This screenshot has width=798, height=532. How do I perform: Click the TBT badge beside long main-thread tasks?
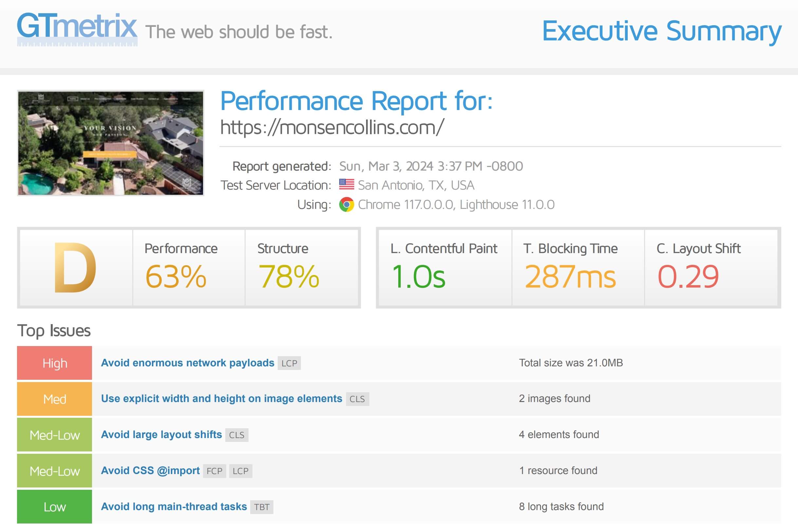pos(262,507)
